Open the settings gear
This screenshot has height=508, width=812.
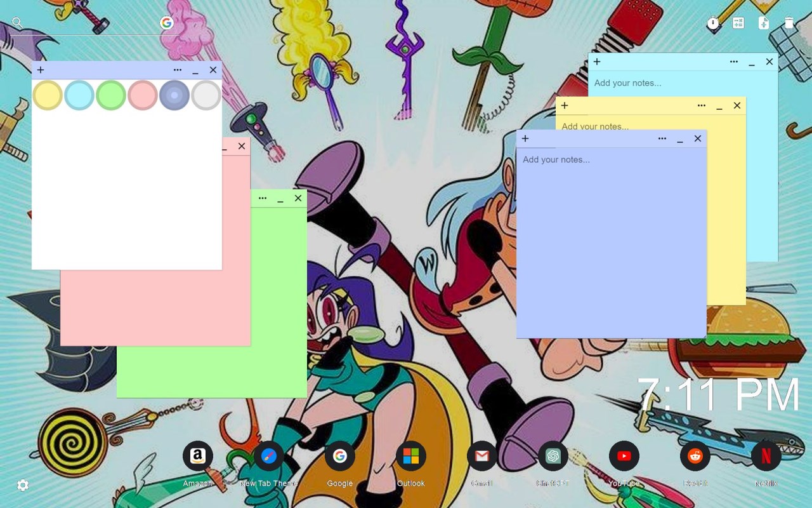click(23, 486)
